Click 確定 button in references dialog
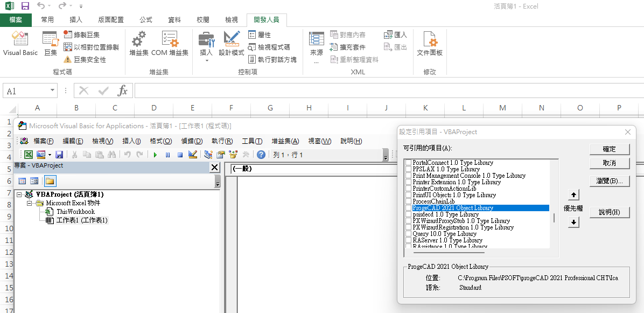The image size is (644, 313). pyautogui.click(x=610, y=149)
